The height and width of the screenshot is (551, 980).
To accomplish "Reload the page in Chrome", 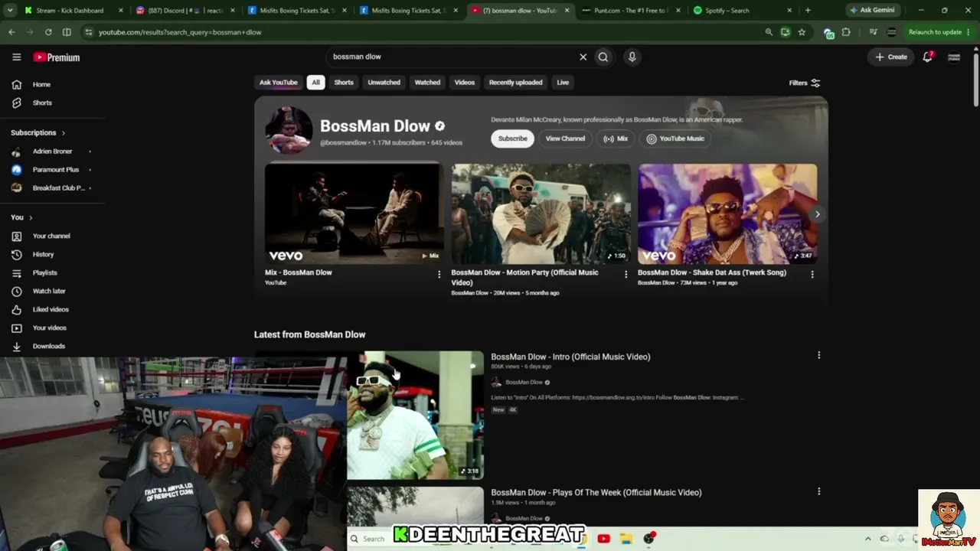I will tap(48, 32).
